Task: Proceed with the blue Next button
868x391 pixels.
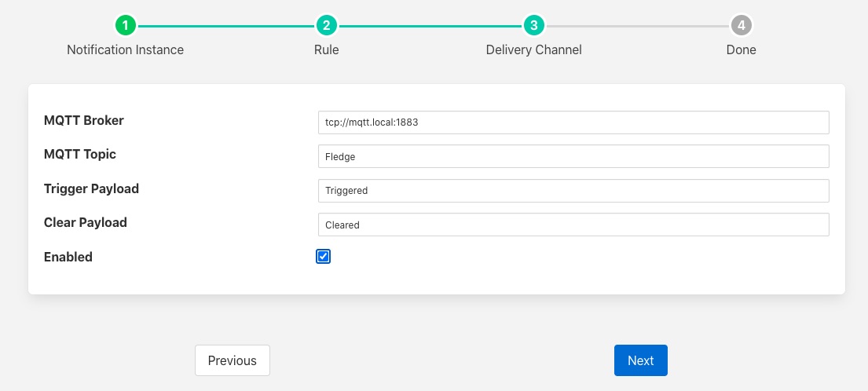Action: pos(640,360)
